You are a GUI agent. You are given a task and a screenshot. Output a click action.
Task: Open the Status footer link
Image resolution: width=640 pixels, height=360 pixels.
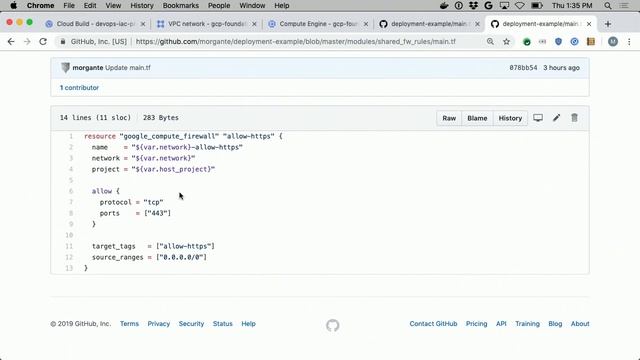[x=222, y=324]
